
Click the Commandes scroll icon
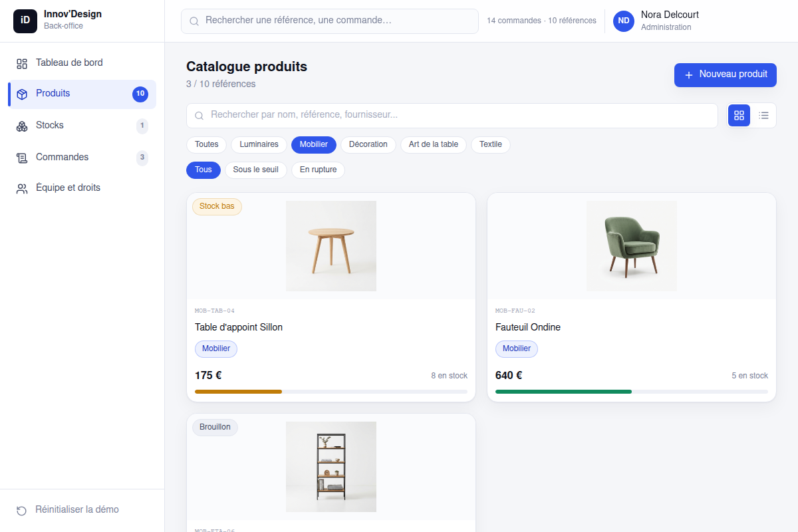(22, 158)
